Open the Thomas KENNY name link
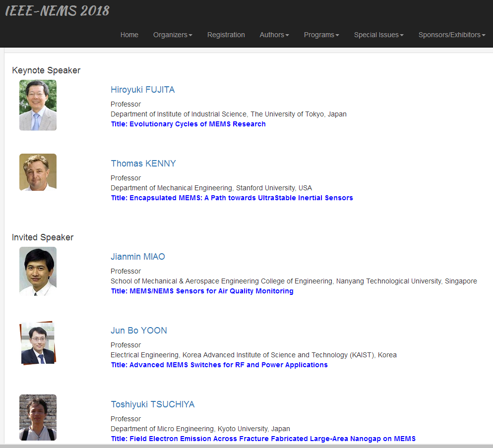This screenshot has width=493, height=448. point(143,164)
